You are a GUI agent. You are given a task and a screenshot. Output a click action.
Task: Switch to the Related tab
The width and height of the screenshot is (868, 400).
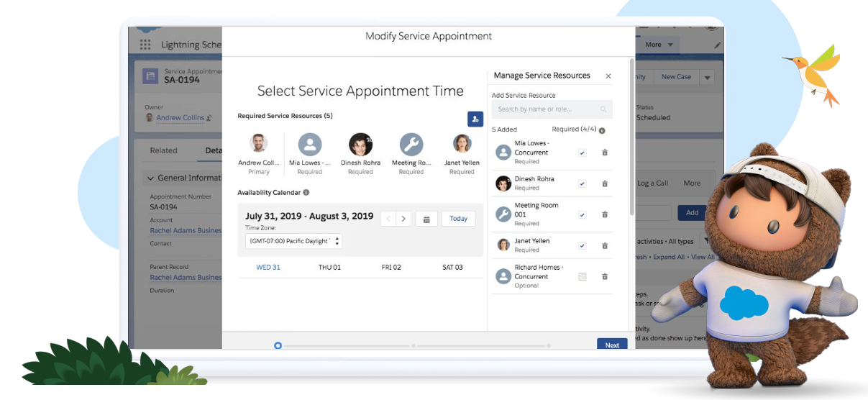click(163, 150)
